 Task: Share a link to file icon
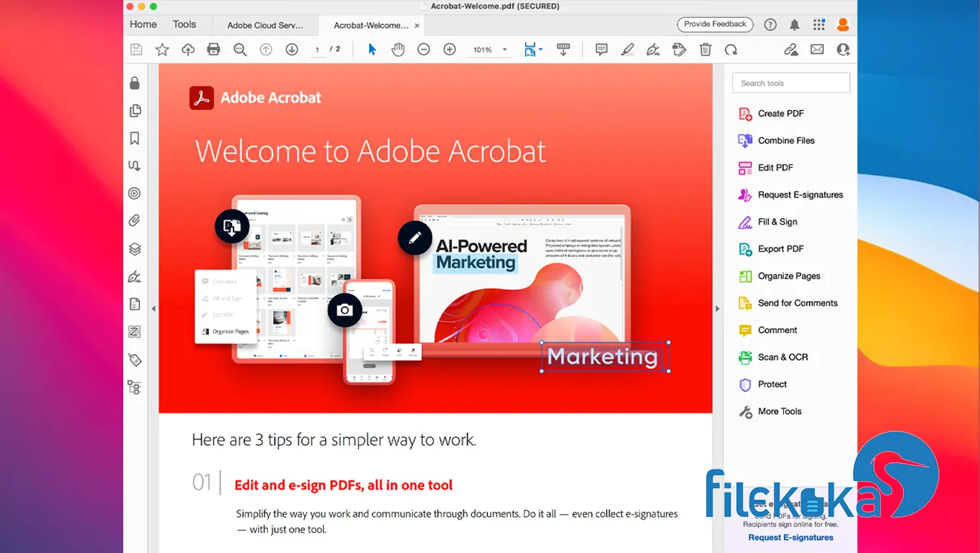791,50
